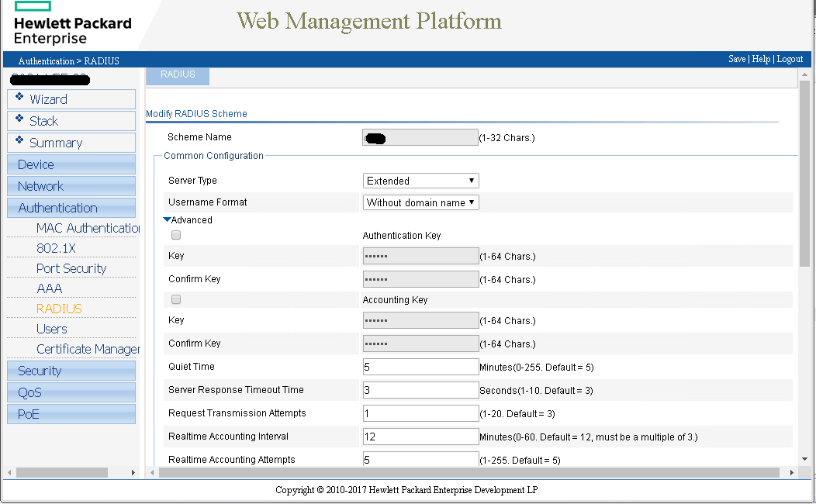
Task: Open the Username Format dropdown
Action: [420, 200]
